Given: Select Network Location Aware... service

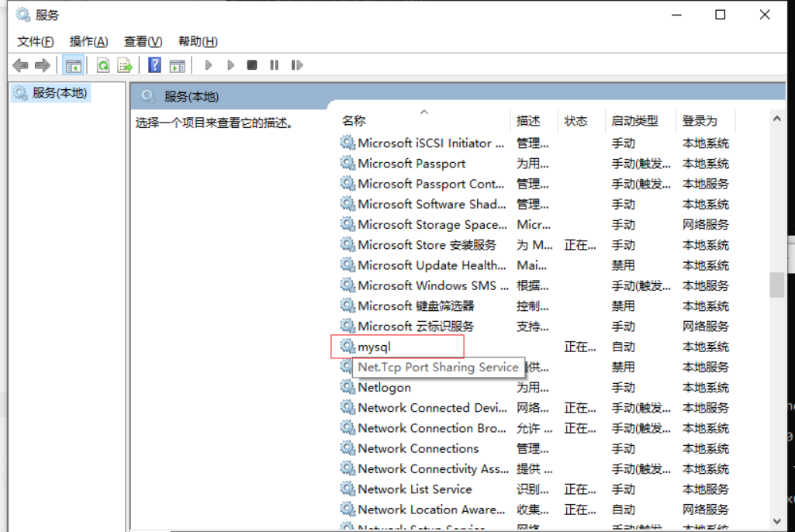Looking at the screenshot, I should [x=431, y=510].
